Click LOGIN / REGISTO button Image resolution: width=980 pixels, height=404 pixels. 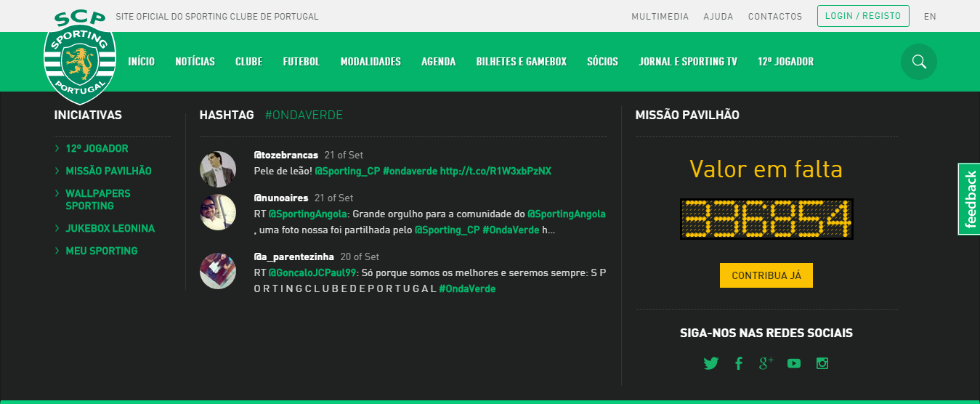pos(863,16)
